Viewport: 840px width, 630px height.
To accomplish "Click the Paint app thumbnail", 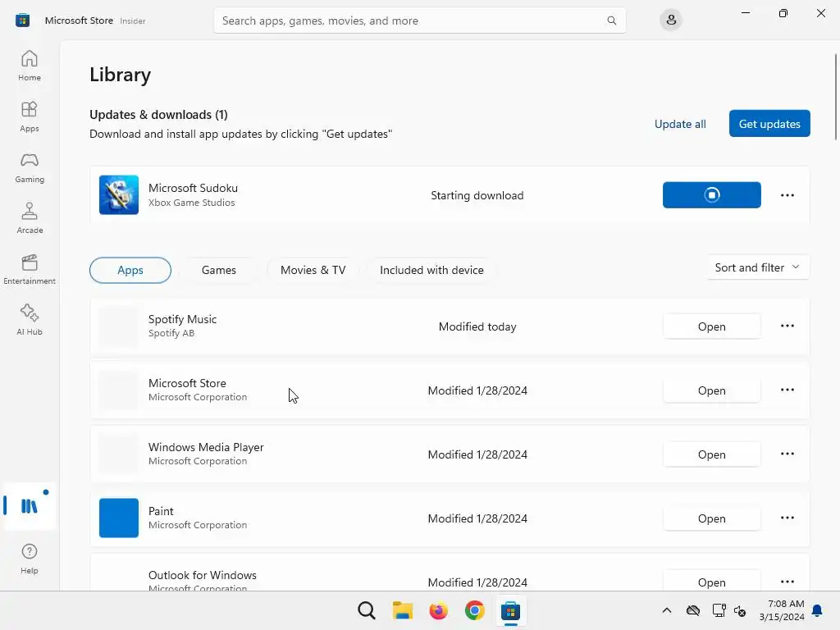I will [x=119, y=518].
